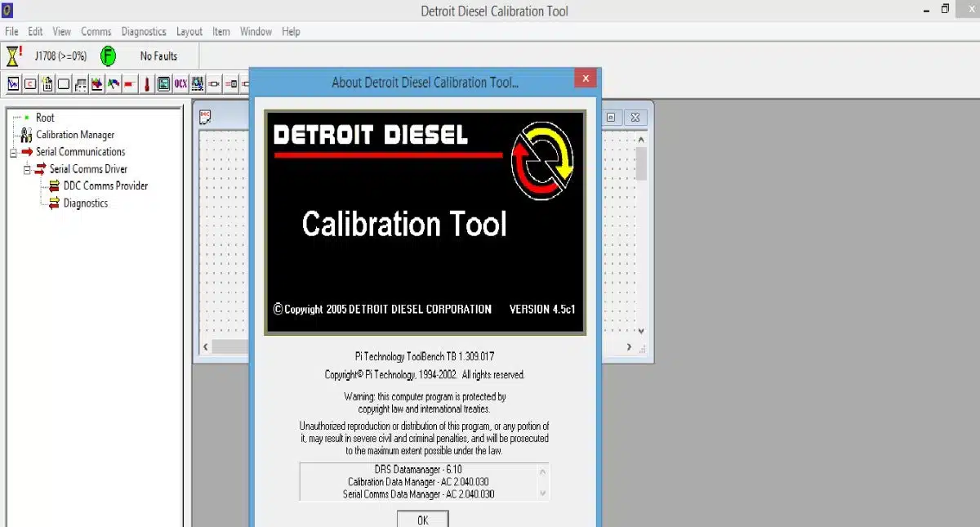Select DDC Comms Provider tree item
The image size is (980, 527).
click(106, 186)
